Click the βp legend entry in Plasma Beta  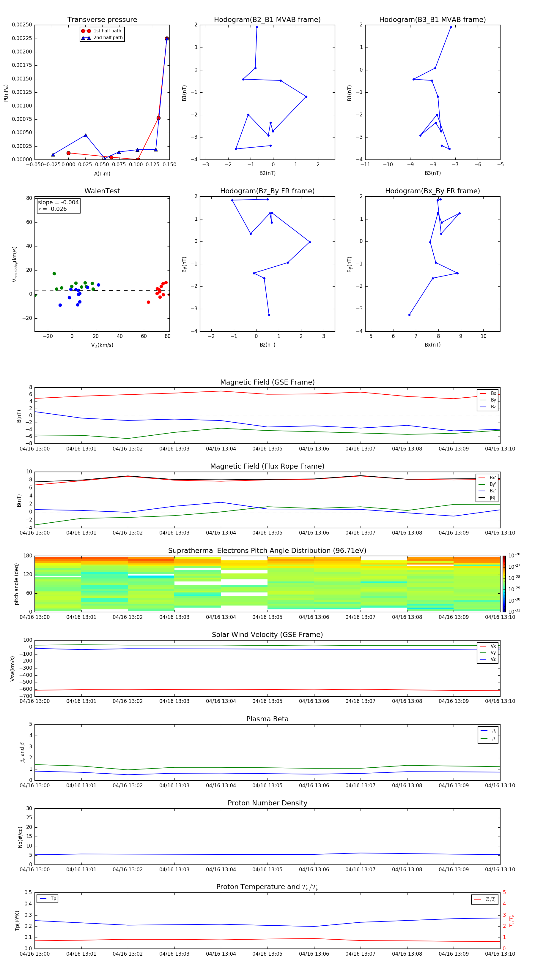pyautogui.click(x=488, y=731)
